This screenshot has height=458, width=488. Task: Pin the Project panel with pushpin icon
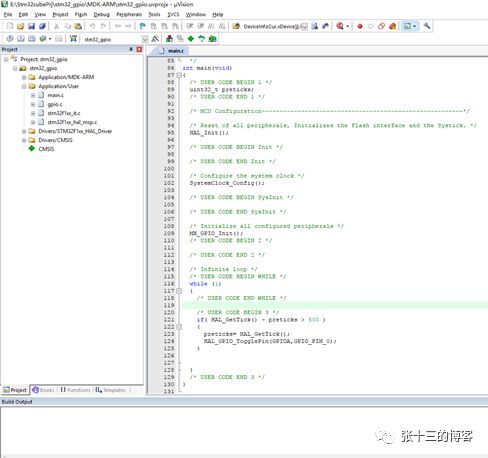click(x=131, y=49)
